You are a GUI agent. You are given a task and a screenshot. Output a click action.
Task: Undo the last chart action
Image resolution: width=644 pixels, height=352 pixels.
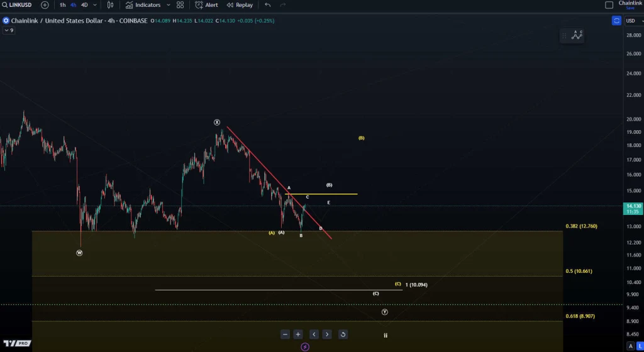point(268,5)
